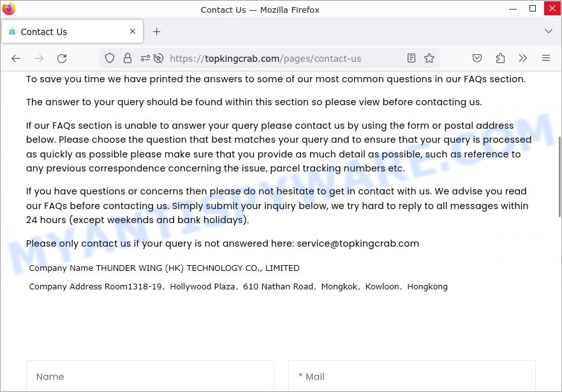Open the site permissions icon
Image resolution: width=562 pixels, height=392 pixels.
[x=145, y=58]
